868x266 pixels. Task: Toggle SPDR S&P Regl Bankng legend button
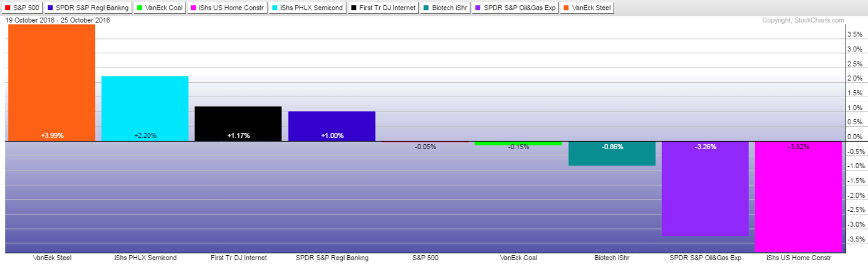click(88, 8)
